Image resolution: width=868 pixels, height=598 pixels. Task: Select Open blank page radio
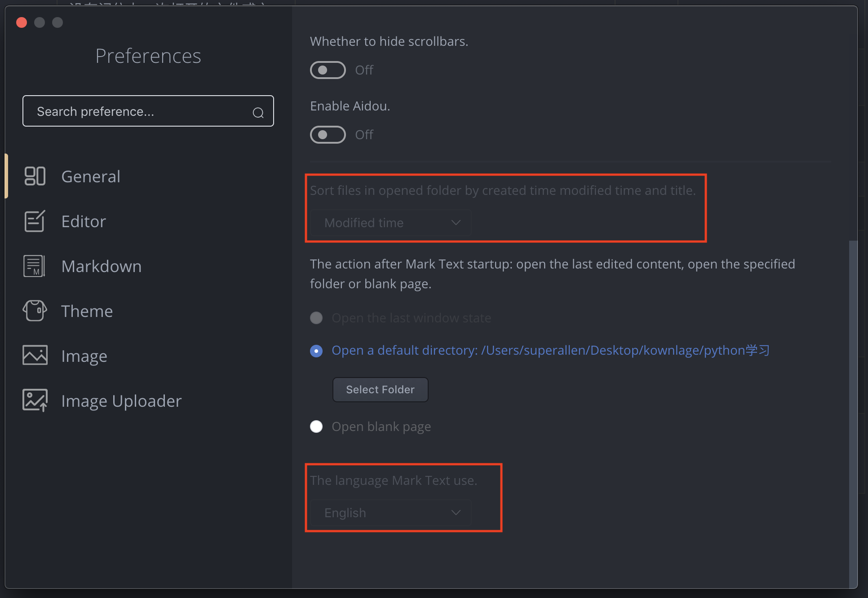(316, 427)
